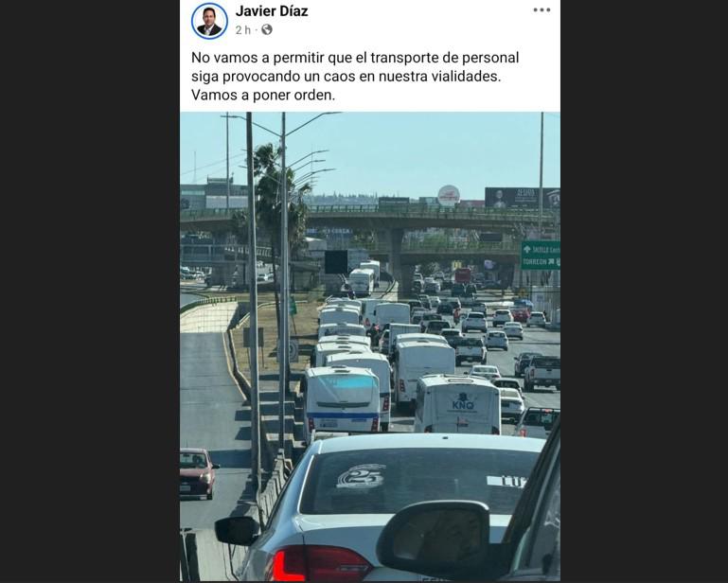Open the "2 h" post timestamp
Screen dimensions: 728x583
click(x=242, y=30)
